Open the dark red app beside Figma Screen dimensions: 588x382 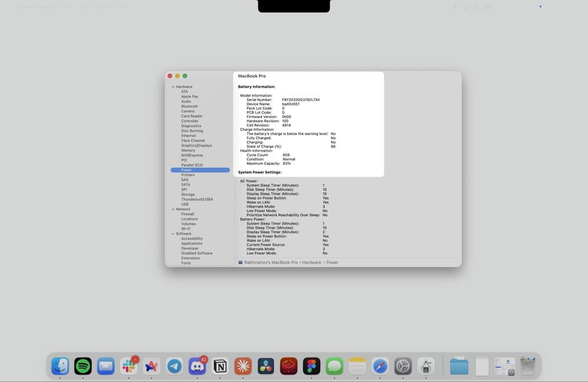[x=289, y=366]
